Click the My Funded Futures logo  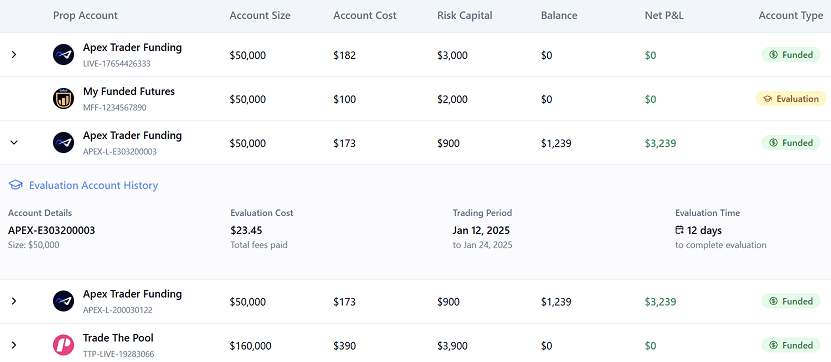click(x=64, y=99)
